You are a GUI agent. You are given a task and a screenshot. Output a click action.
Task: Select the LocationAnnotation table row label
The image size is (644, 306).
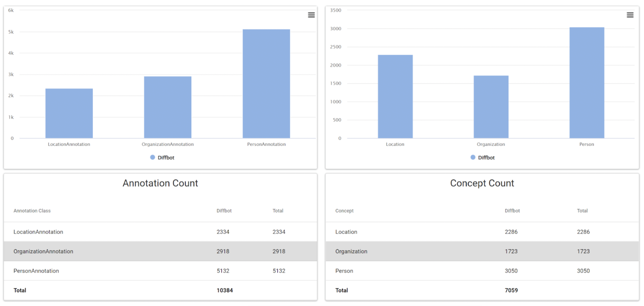(x=38, y=232)
